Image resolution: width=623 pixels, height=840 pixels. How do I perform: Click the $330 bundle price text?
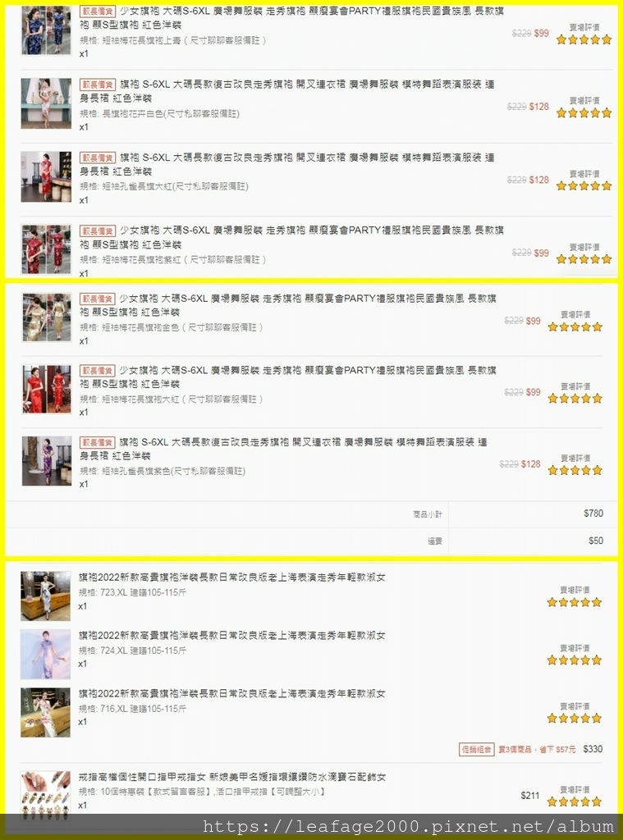click(x=593, y=749)
